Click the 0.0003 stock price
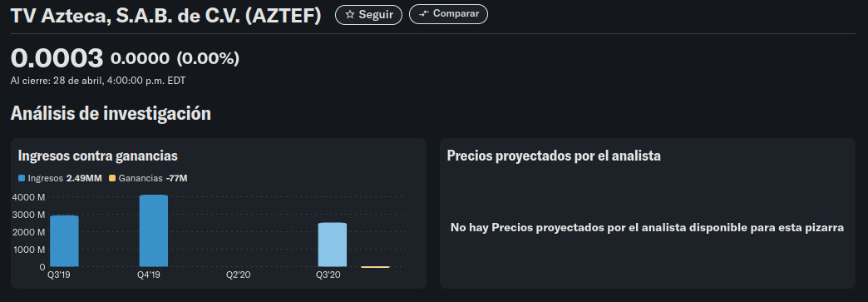Screen dimensions: 868x302 (57, 58)
